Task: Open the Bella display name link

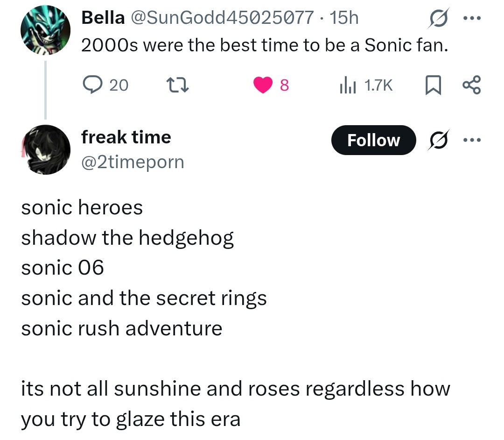Action: tap(103, 18)
